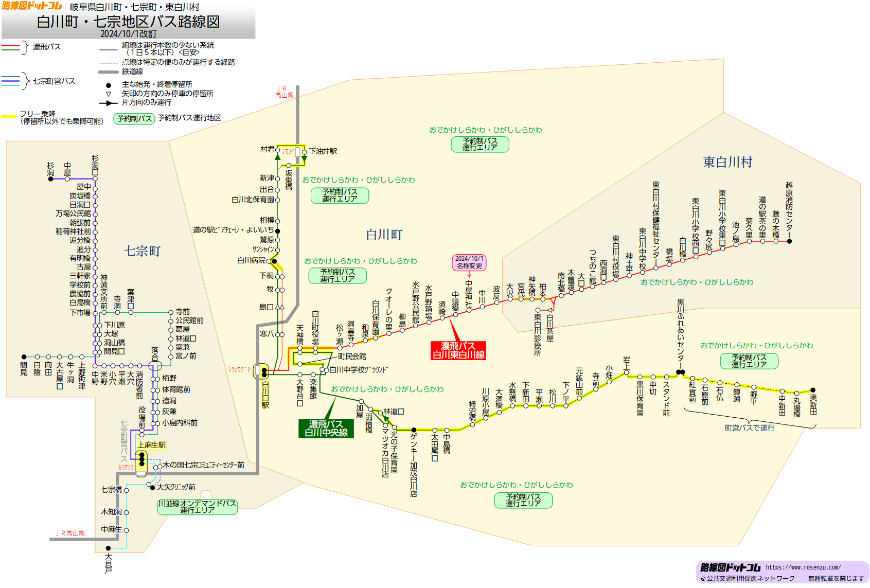Click the 道の駅ピアチェーレ・よいいち stop label
The height and width of the screenshot is (588, 870).
pyautogui.click(x=233, y=230)
